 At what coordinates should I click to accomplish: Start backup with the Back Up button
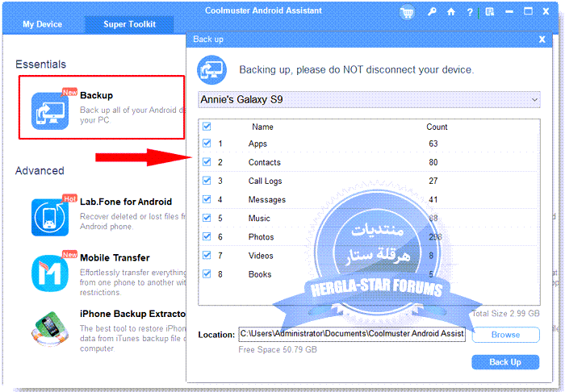(x=505, y=362)
